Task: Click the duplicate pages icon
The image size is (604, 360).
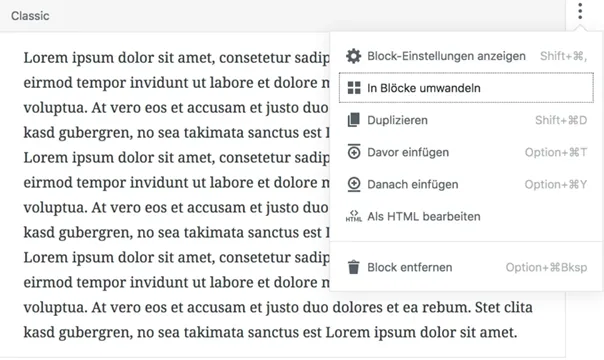Action: (354, 120)
